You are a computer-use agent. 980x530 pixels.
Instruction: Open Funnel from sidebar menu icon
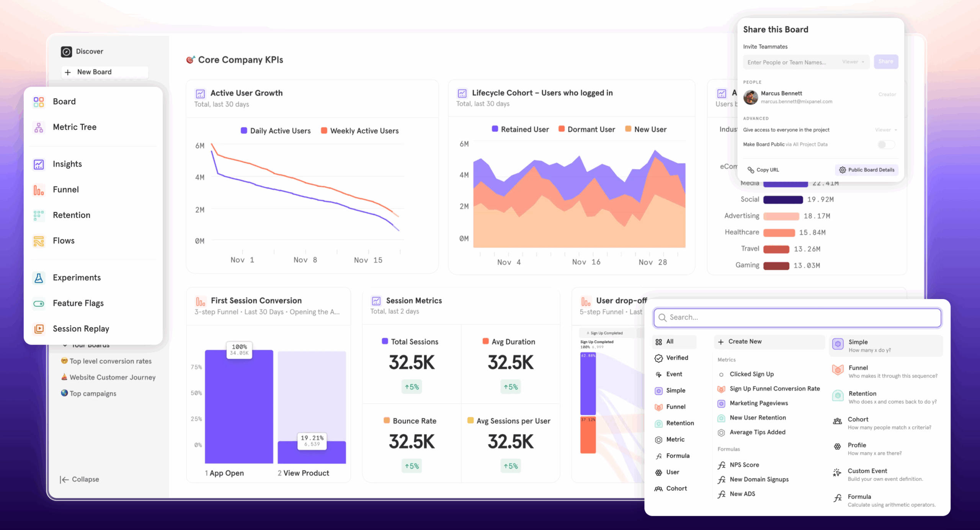coord(39,190)
